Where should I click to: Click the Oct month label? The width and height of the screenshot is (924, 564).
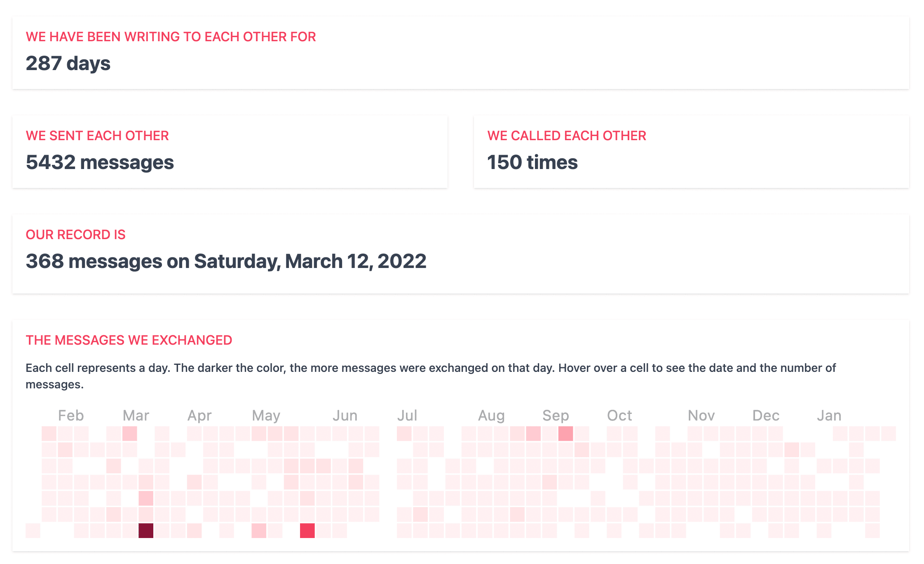pyautogui.click(x=619, y=416)
